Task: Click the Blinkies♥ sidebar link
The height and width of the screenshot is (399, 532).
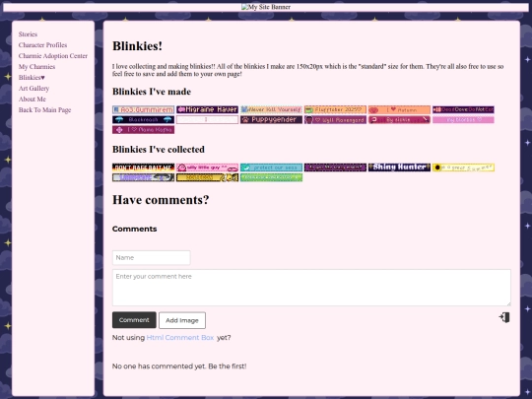Action: point(32,78)
